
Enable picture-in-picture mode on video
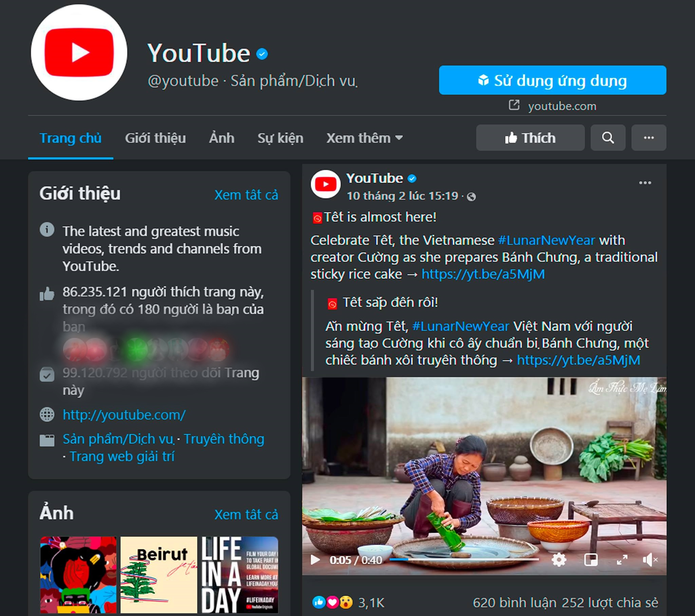click(x=590, y=560)
